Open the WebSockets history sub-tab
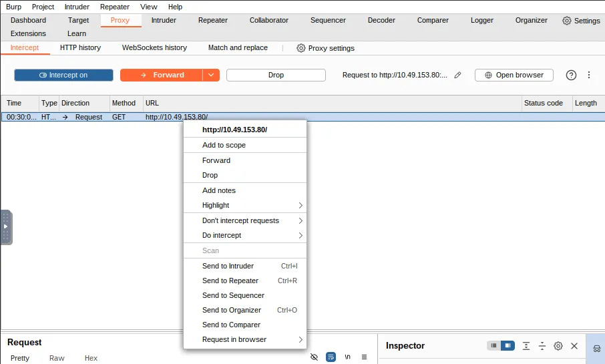Screen dimensions: 605x364 coord(154,47)
